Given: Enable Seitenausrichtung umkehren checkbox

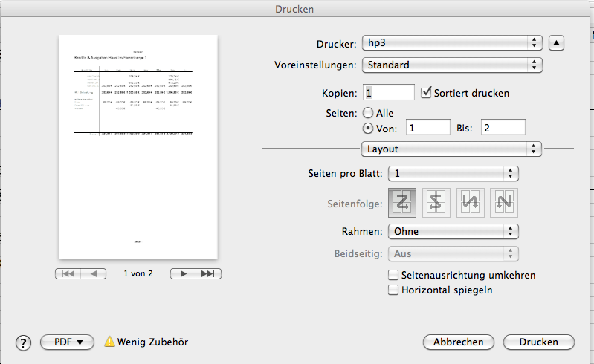Looking at the screenshot, I should pos(393,275).
